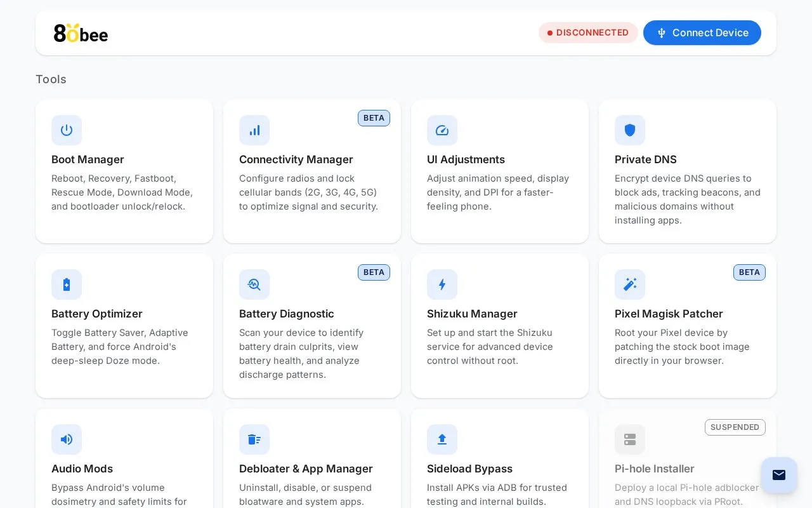Image resolution: width=812 pixels, height=508 pixels.
Task: Open the Battery Optimizer battery icon
Action: tap(67, 284)
